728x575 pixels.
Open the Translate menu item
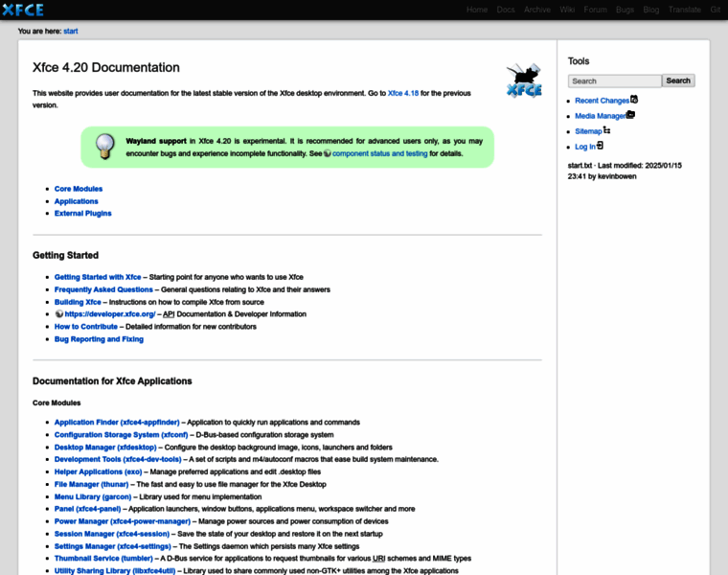click(x=685, y=10)
